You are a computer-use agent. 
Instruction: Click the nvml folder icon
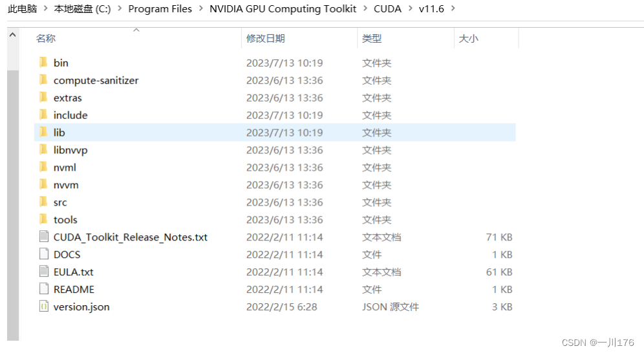click(43, 167)
